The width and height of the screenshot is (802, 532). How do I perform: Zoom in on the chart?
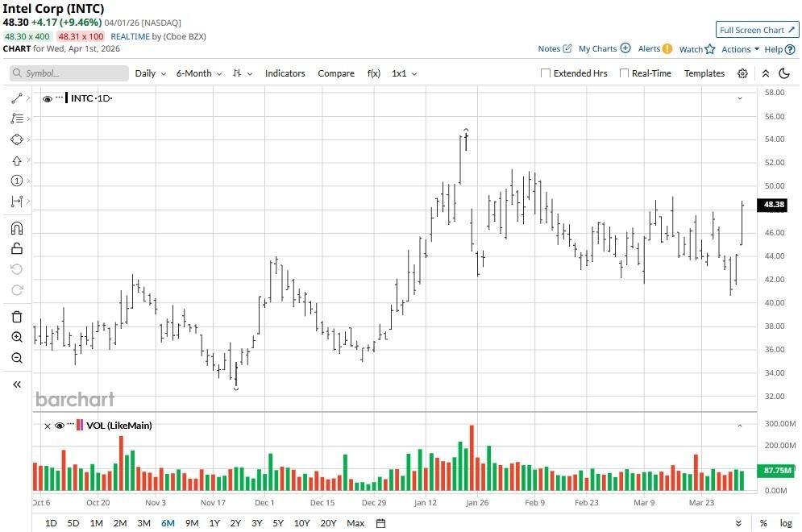point(16,337)
